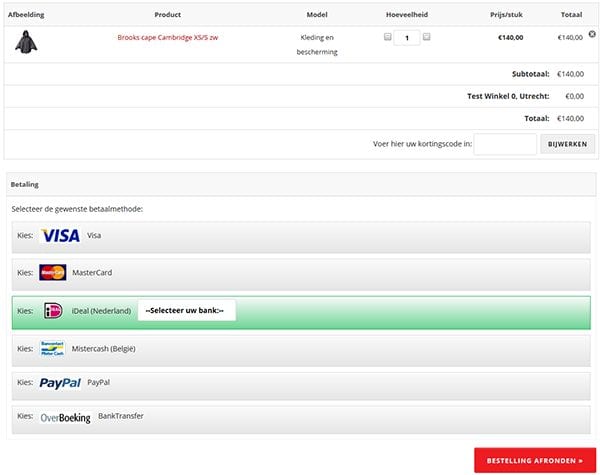Click the Afbeelding column header

26,15
